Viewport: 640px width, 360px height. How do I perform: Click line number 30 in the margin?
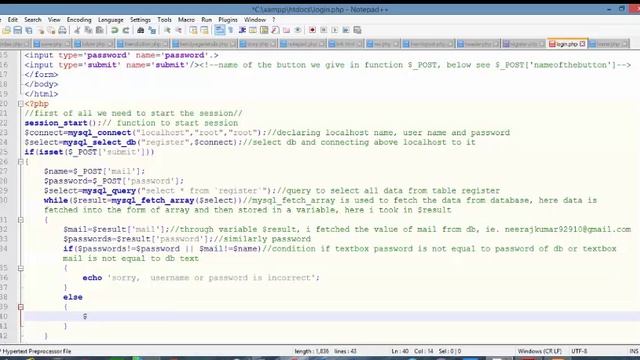click(4, 200)
